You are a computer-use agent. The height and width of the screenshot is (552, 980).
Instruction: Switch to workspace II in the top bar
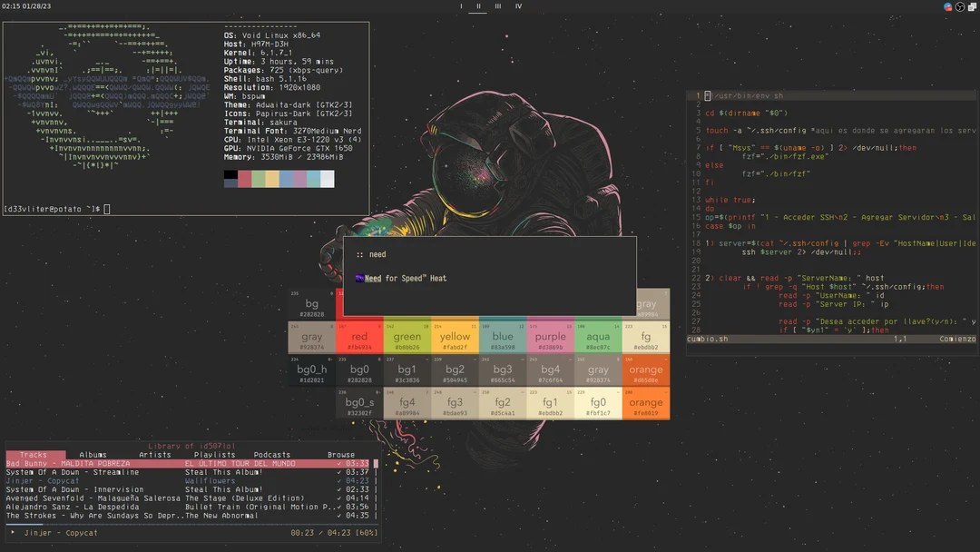(480, 6)
